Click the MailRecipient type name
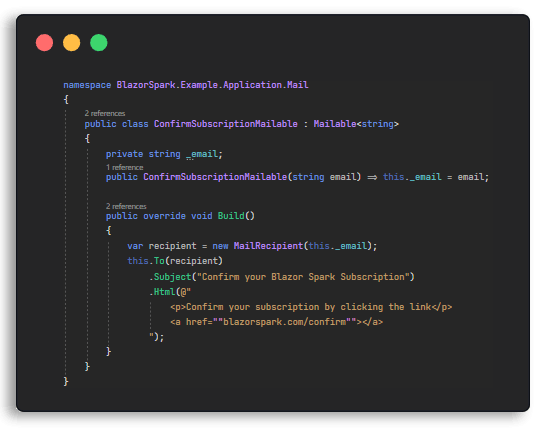The height and width of the screenshot is (430, 547). click(268, 246)
